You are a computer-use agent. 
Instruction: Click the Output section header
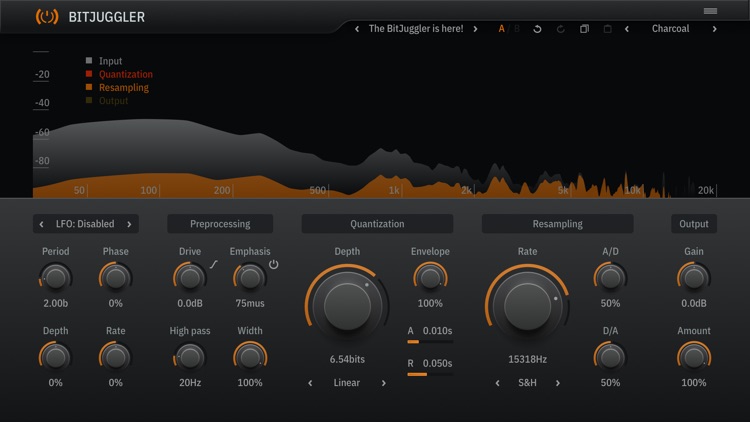[694, 224]
